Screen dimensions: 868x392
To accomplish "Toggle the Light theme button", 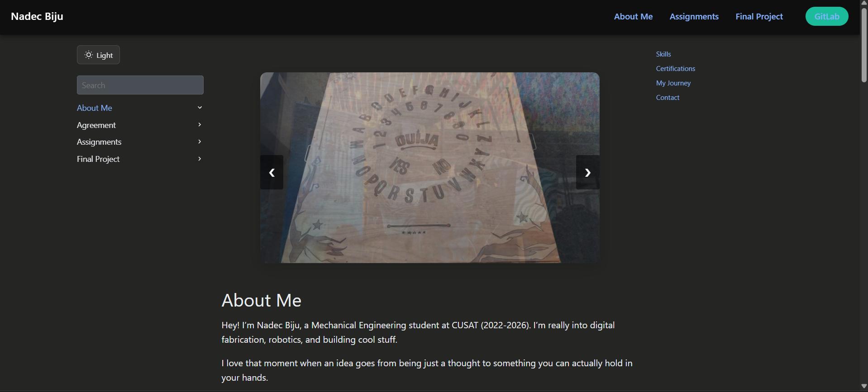I will [98, 55].
